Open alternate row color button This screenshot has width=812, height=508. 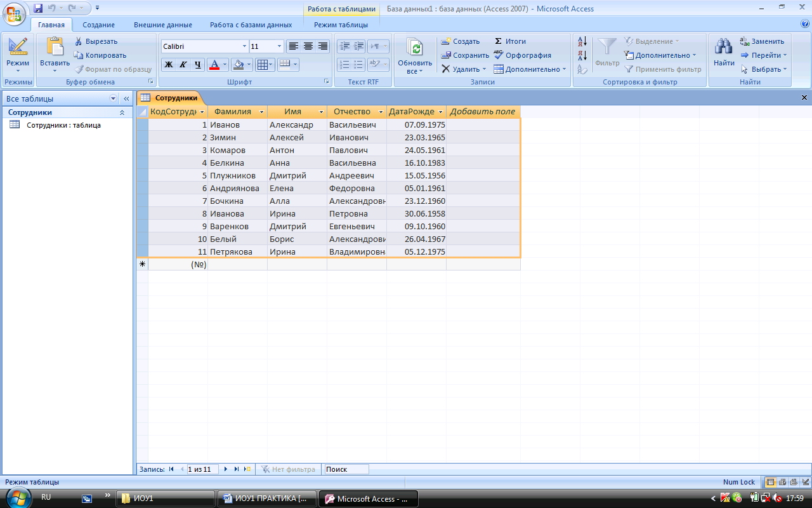tap(288, 65)
